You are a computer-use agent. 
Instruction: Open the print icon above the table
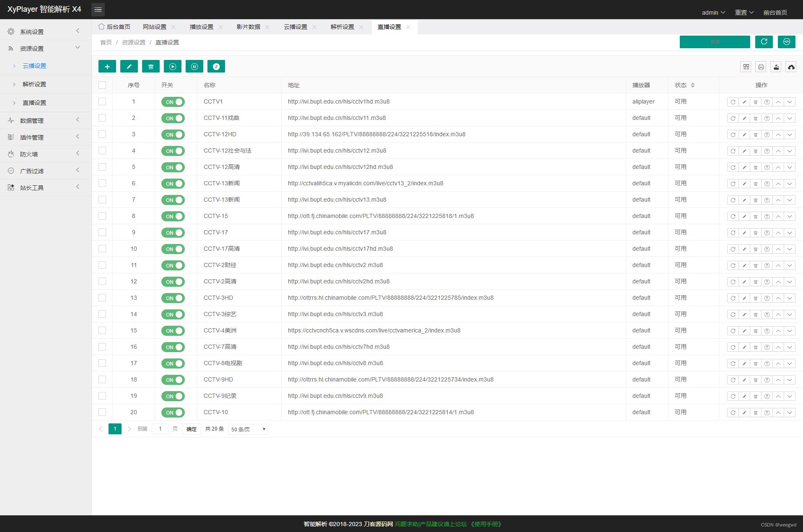pyautogui.click(x=761, y=67)
